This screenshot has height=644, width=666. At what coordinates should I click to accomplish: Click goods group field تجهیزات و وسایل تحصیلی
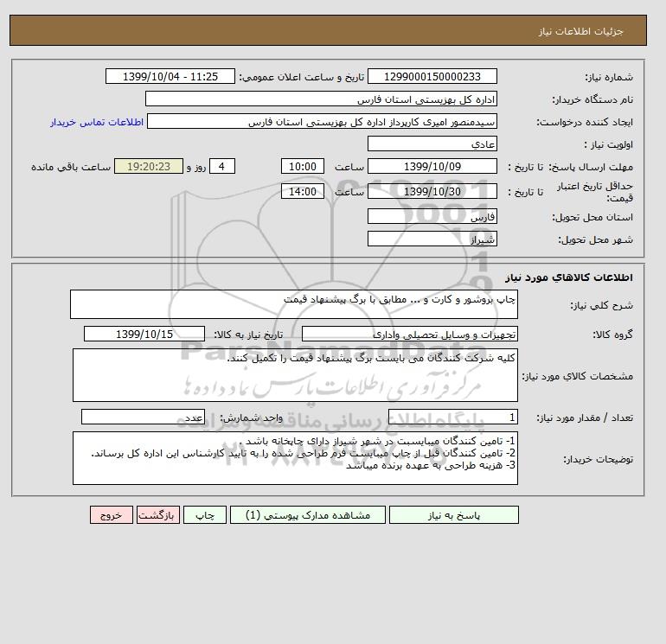click(x=410, y=334)
